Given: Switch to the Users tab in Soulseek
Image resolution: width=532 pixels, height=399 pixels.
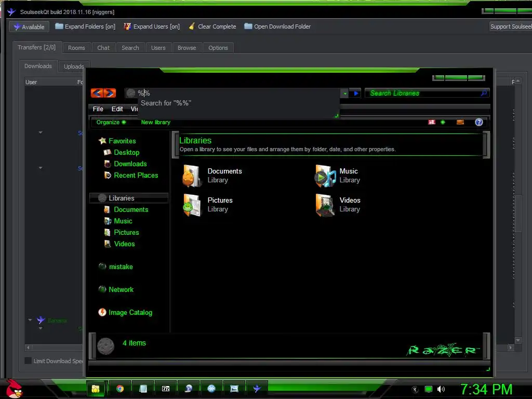Looking at the screenshot, I should tap(158, 48).
